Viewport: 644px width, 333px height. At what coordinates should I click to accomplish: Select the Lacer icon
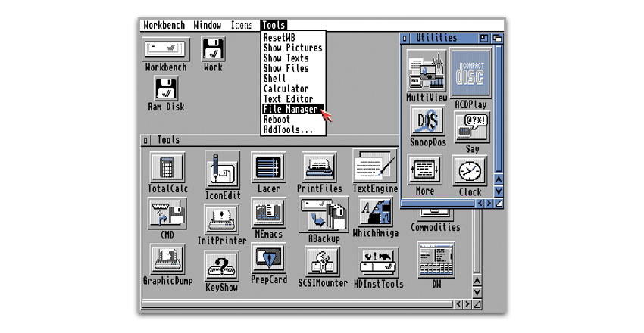[x=269, y=167]
